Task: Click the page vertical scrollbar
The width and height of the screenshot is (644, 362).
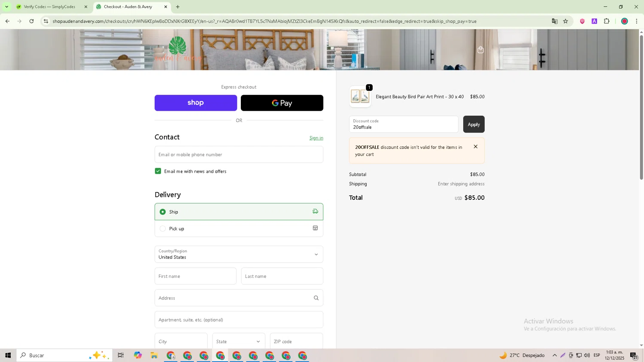Action: tap(641, 107)
